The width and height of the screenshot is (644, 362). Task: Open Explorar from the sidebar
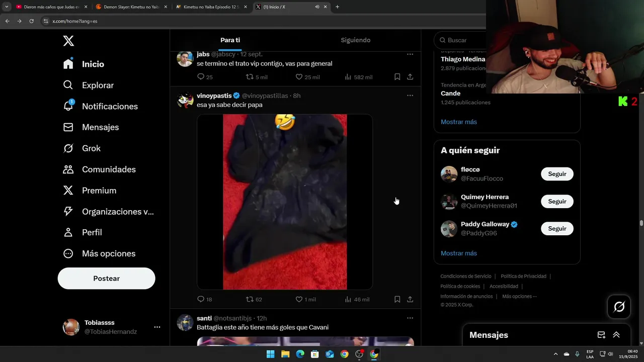pyautogui.click(x=89, y=85)
